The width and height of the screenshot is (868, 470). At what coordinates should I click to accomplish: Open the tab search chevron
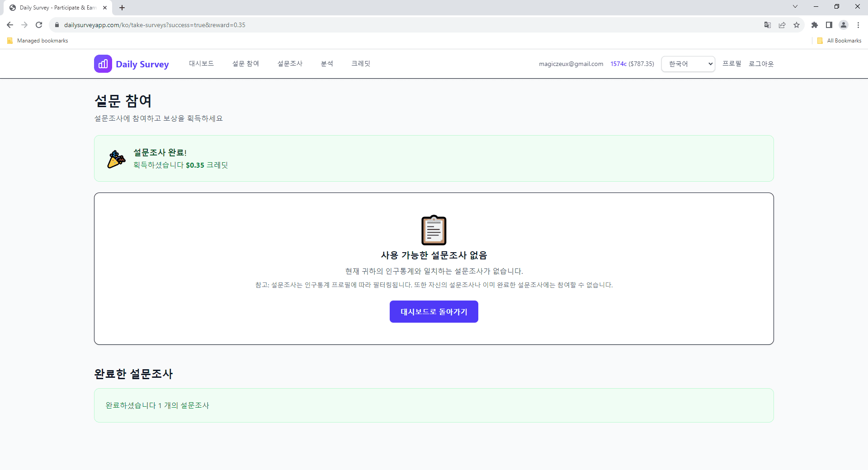[795, 6]
